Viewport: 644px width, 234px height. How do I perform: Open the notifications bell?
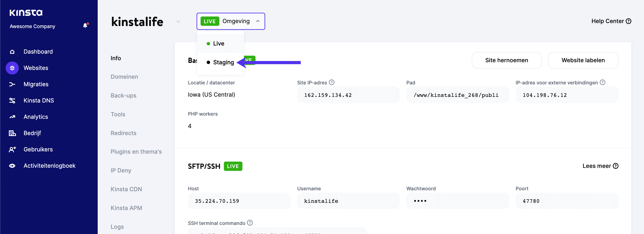pos(85,26)
